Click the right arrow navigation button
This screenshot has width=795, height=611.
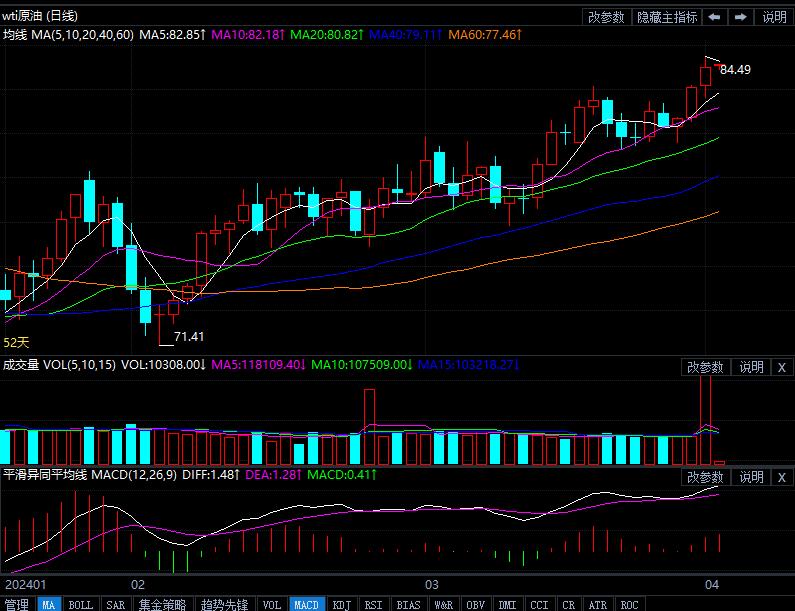tap(741, 17)
